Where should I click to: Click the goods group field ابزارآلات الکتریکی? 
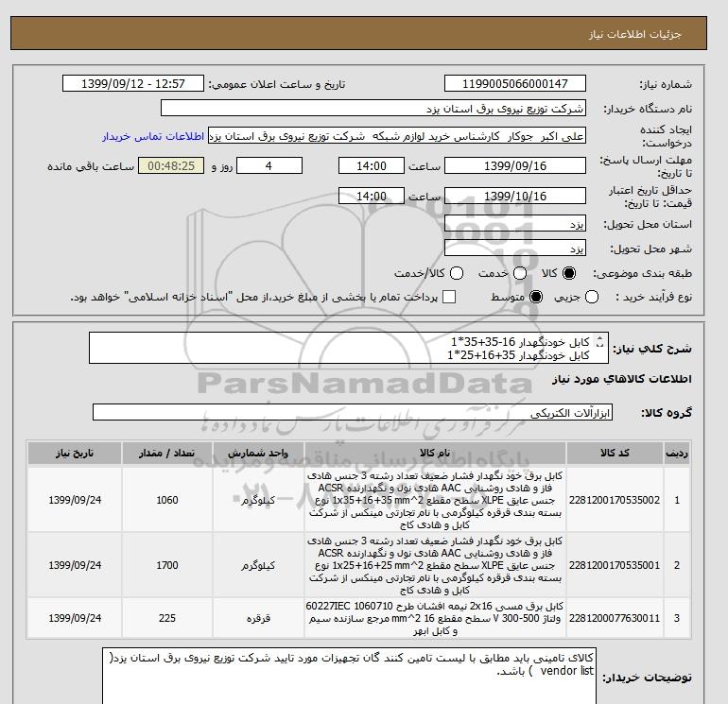(x=353, y=412)
